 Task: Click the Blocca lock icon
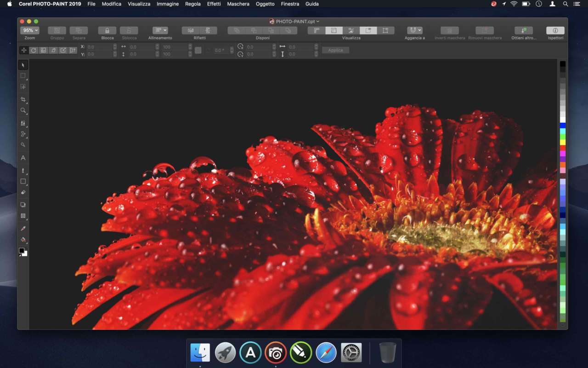click(x=107, y=30)
